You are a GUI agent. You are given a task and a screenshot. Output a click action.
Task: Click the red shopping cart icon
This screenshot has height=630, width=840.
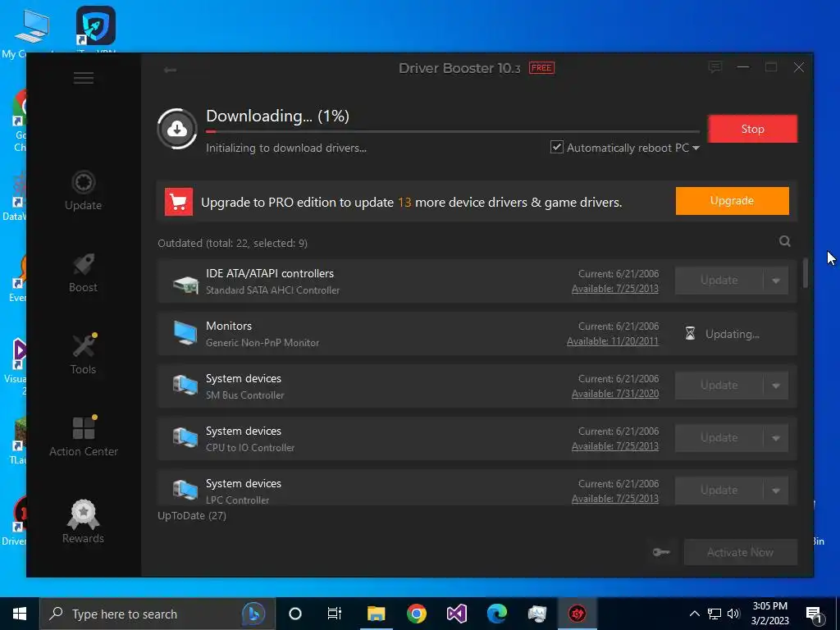[x=178, y=202]
